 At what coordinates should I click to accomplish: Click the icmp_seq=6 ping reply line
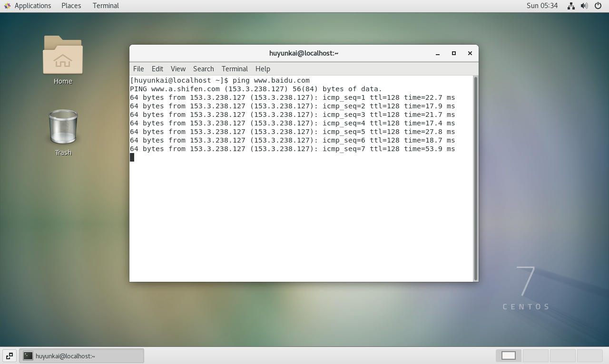point(293,140)
